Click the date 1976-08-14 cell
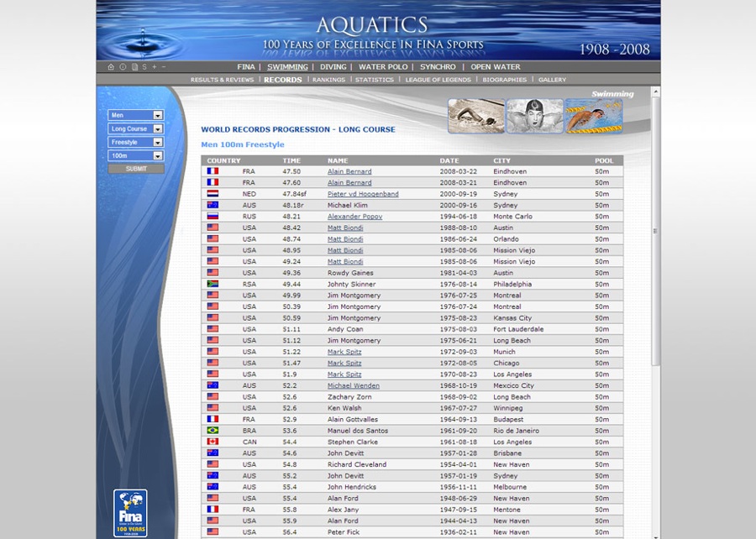756x539 pixels. [458, 284]
